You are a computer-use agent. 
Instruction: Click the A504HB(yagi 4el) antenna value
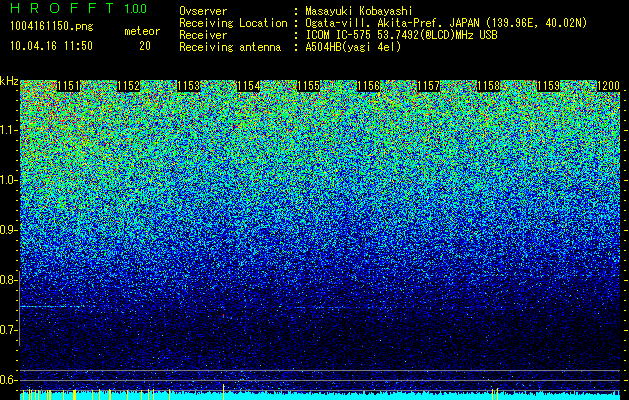tap(353, 47)
